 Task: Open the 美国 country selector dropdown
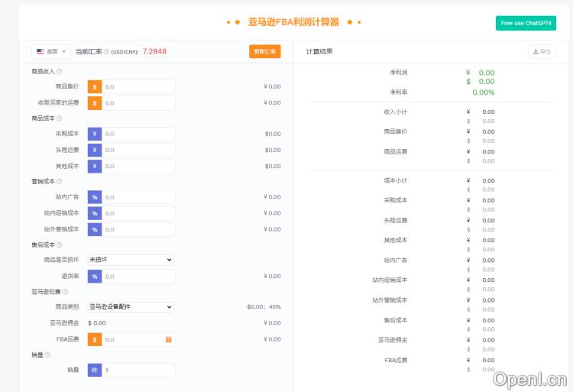point(50,51)
